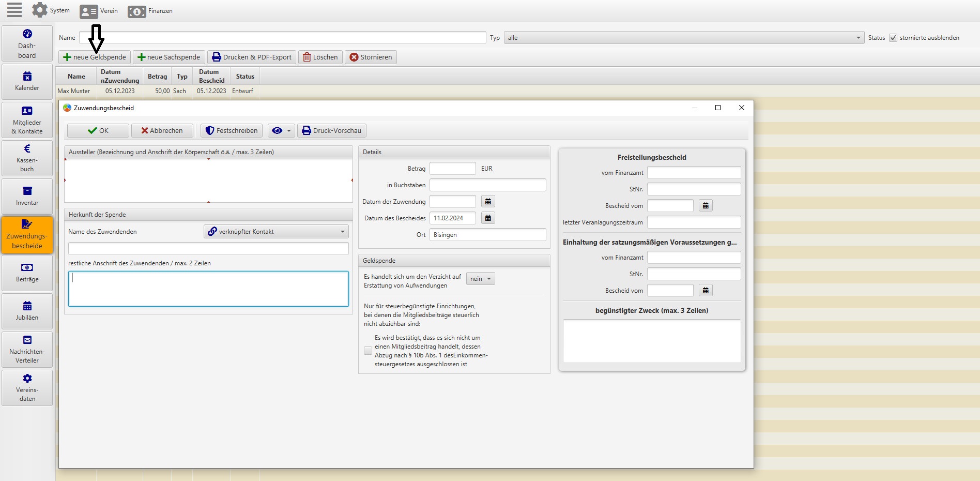Focus letzter Veranlagungszeitraum field
Image resolution: width=980 pixels, height=481 pixels.
pyautogui.click(x=694, y=222)
